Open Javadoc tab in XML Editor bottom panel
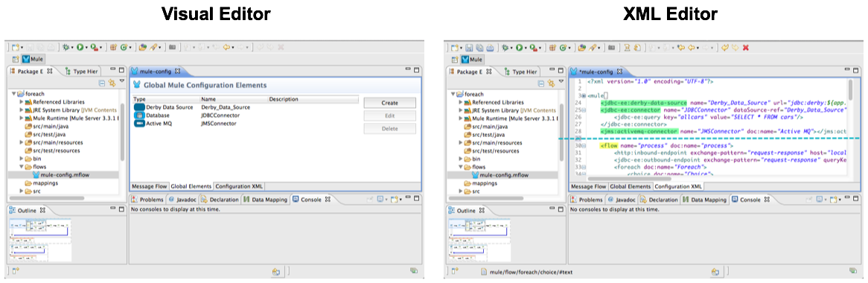 click(x=622, y=200)
